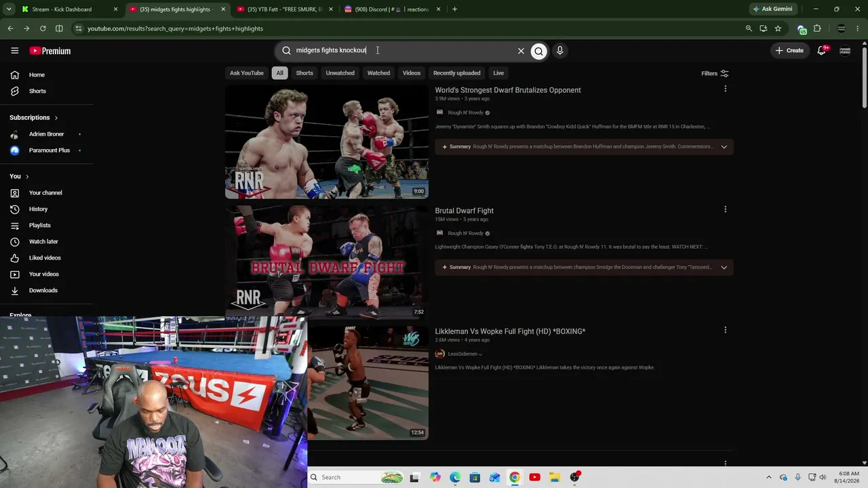
Task: Select the All filter chip
Action: coord(279,73)
